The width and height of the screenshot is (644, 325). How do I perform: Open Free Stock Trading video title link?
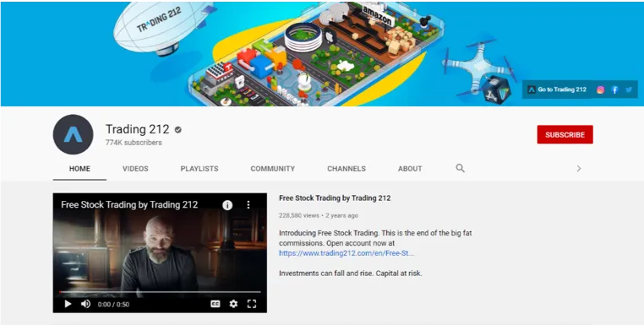coord(335,198)
